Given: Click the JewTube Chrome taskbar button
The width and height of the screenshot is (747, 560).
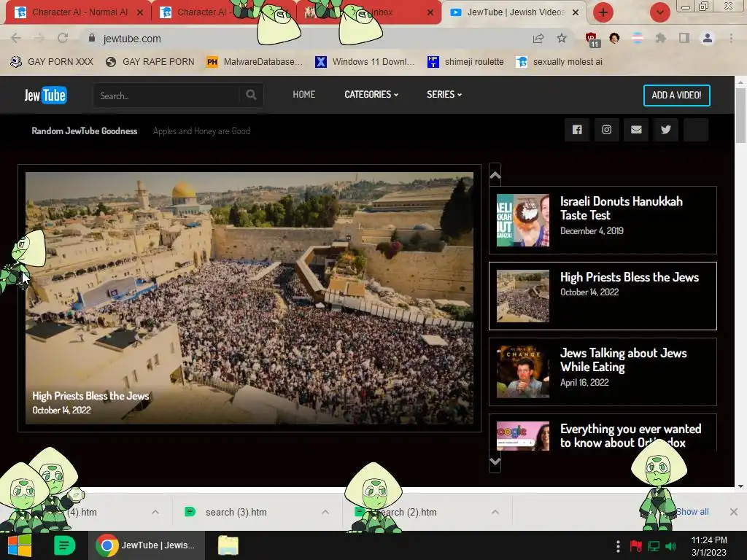Looking at the screenshot, I should (x=146, y=545).
